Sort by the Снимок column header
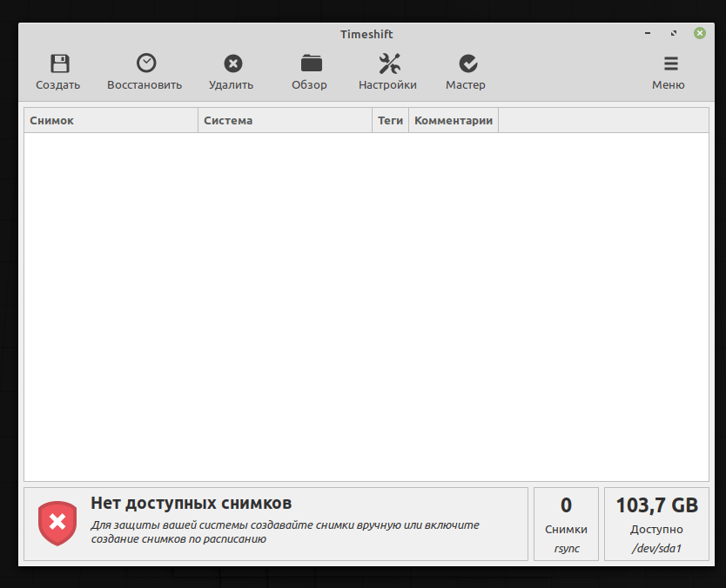The width and height of the screenshot is (726, 588). pos(111,120)
